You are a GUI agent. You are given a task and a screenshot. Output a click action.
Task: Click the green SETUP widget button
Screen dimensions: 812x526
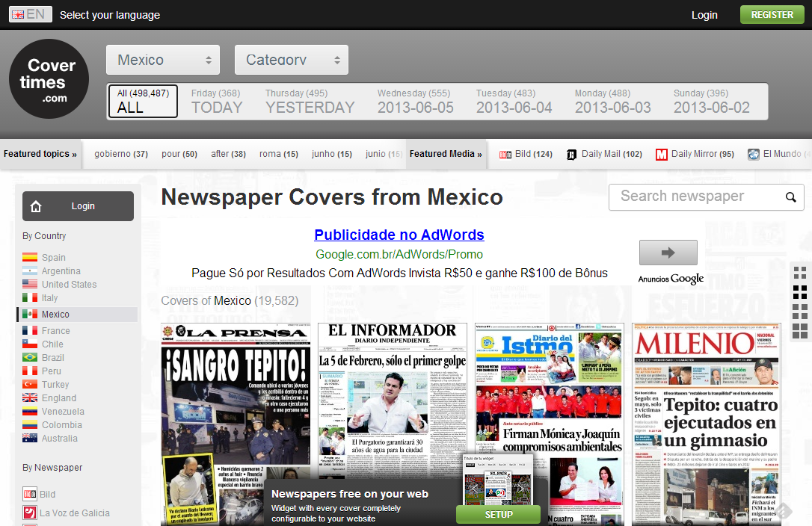pos(498,515)
